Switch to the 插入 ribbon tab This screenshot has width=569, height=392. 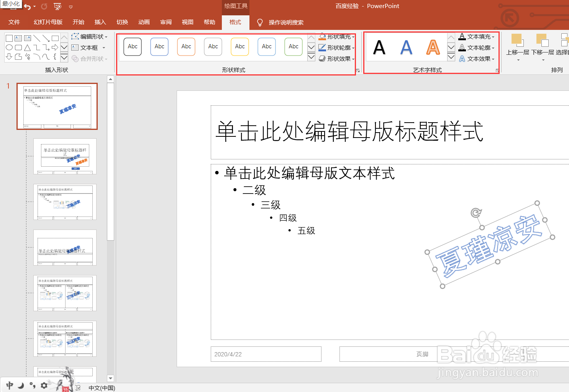point(100,22)
